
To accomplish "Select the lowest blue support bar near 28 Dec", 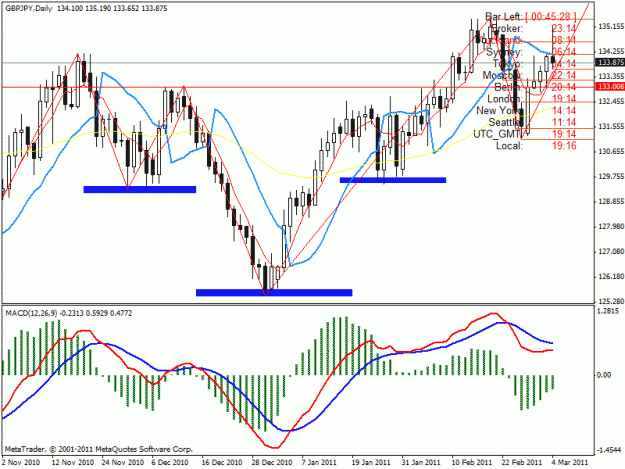I will point(274,292).
